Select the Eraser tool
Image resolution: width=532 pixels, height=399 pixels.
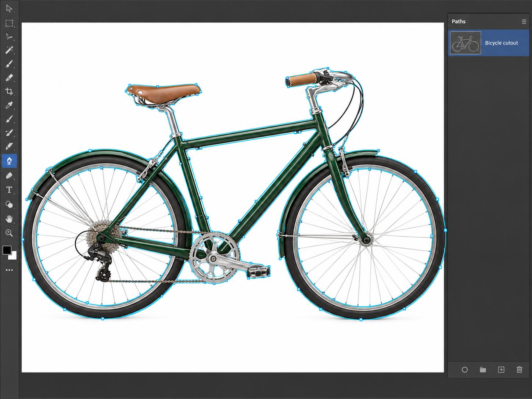click(9, 176)
